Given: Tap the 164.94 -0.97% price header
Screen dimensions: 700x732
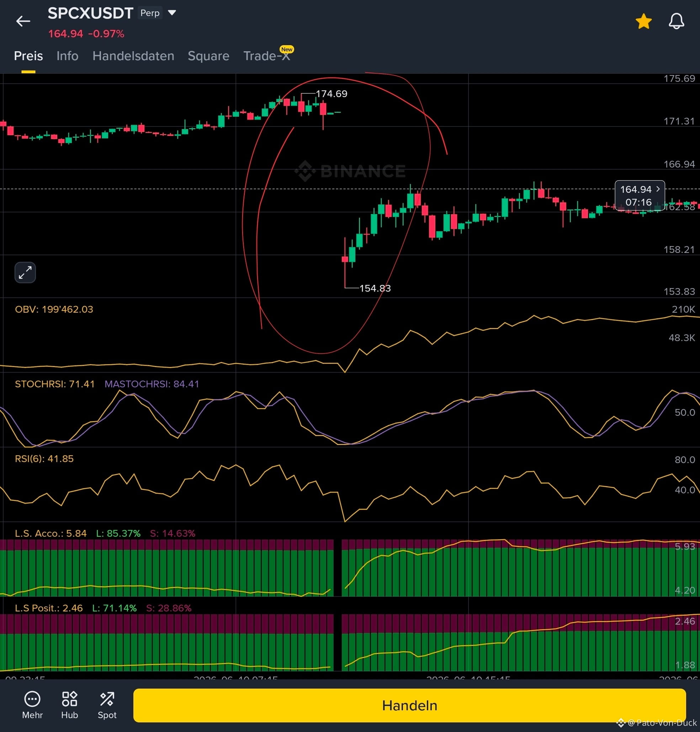Looking at the screenshot, I should tap(86, 34).
